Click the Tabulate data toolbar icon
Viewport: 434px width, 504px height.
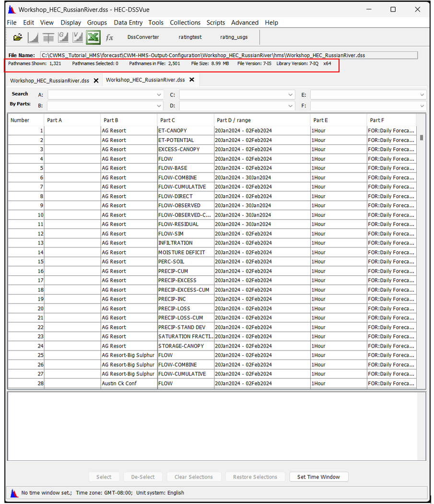(48, 37)
